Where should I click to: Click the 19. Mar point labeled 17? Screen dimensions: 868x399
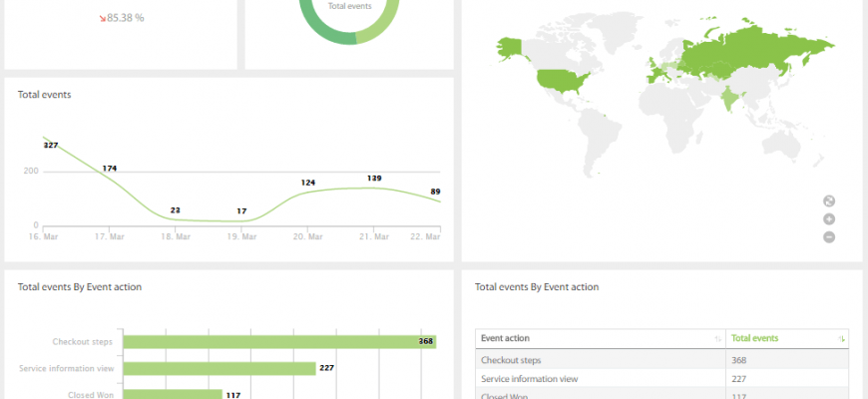241,220
